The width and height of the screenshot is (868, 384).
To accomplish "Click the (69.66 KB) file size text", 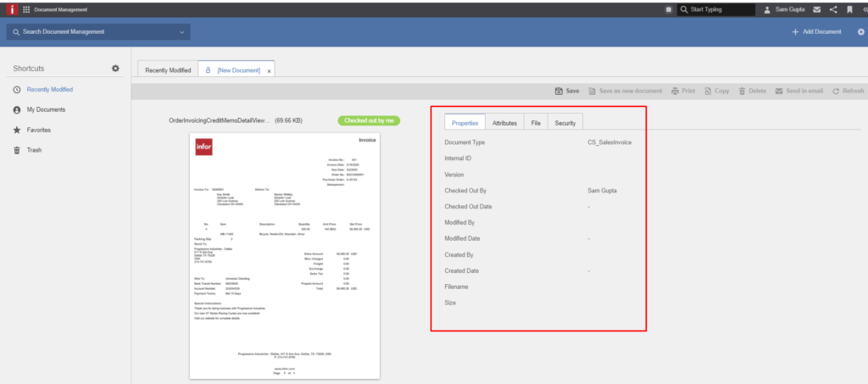I will (288, 120).
